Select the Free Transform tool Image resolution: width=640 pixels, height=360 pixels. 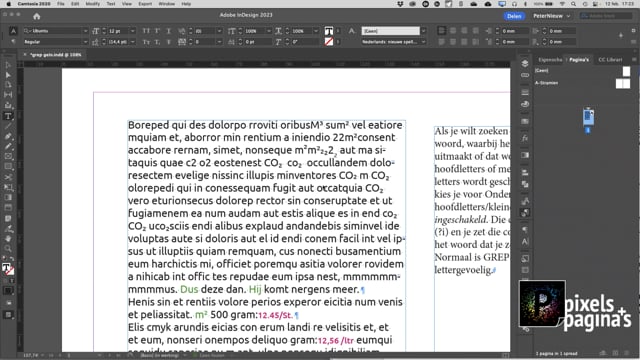pos(8,187)
